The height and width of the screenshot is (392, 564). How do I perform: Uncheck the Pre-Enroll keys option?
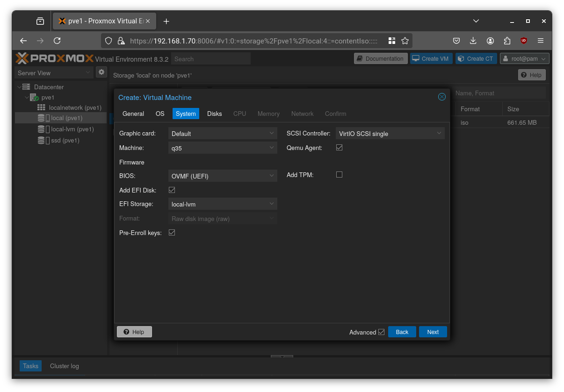point(172,232)
